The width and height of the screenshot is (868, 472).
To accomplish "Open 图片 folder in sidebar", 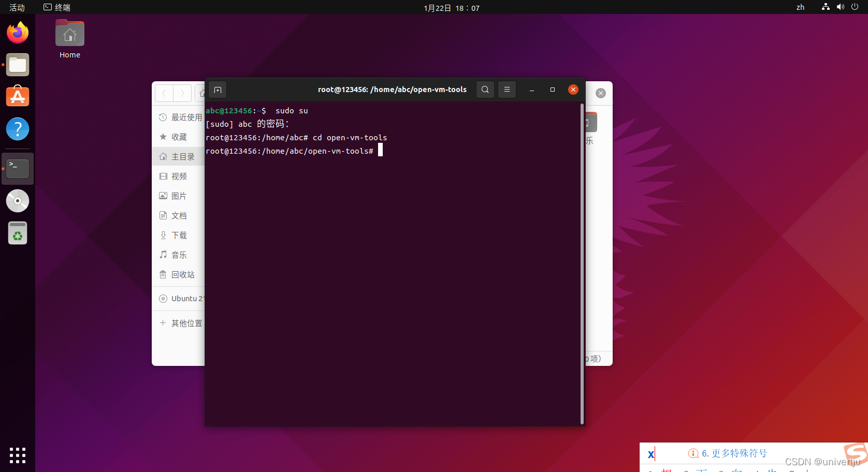I will click(x=179, y=196).
